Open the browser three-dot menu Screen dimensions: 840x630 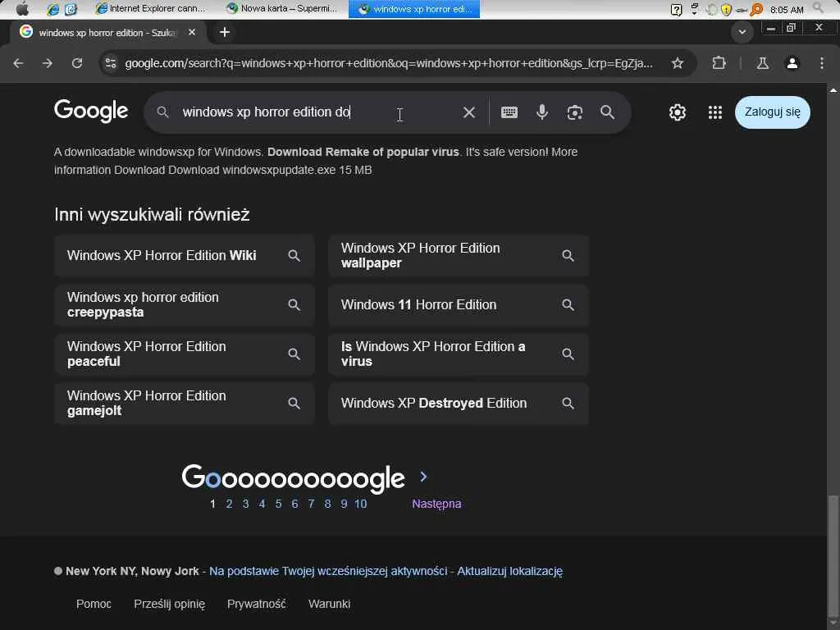click(822, 63)
